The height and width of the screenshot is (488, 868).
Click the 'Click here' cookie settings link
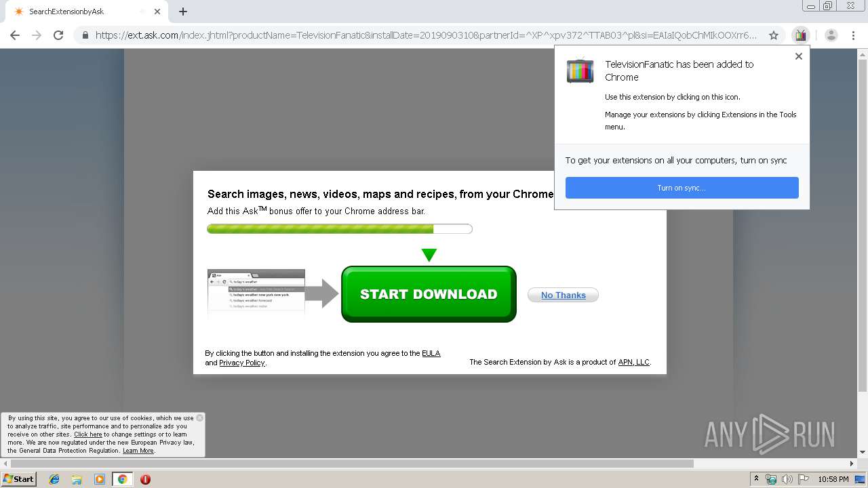click(x=88, y=434)
